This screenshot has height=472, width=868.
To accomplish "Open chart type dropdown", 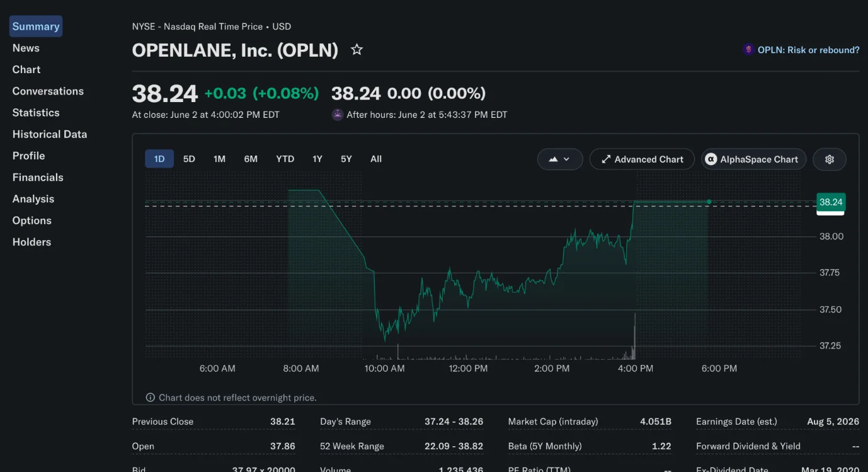I will click(x=560, y=159).
